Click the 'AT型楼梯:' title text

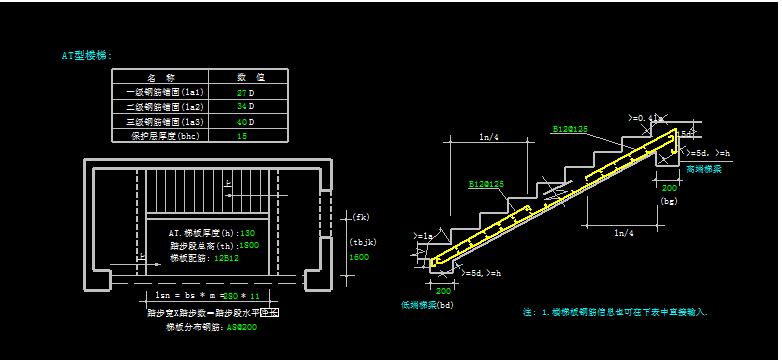click(x=87, y=56)
